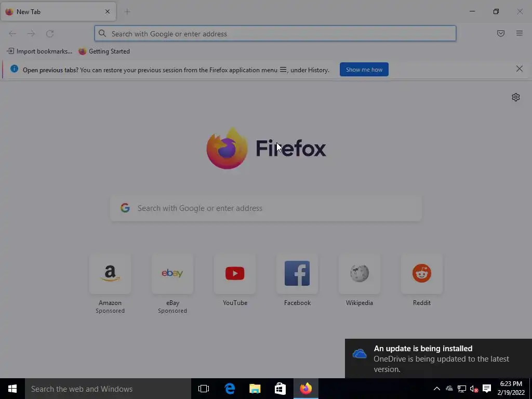Open new tab personalize gear settings
The image size is (532, 399).
[x=516, y=97]
